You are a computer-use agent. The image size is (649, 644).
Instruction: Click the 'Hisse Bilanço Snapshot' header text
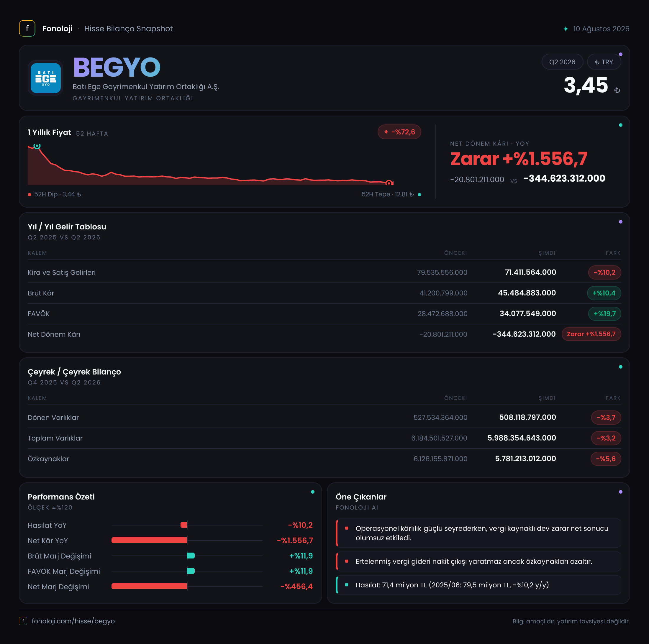[x=128, y=29]
